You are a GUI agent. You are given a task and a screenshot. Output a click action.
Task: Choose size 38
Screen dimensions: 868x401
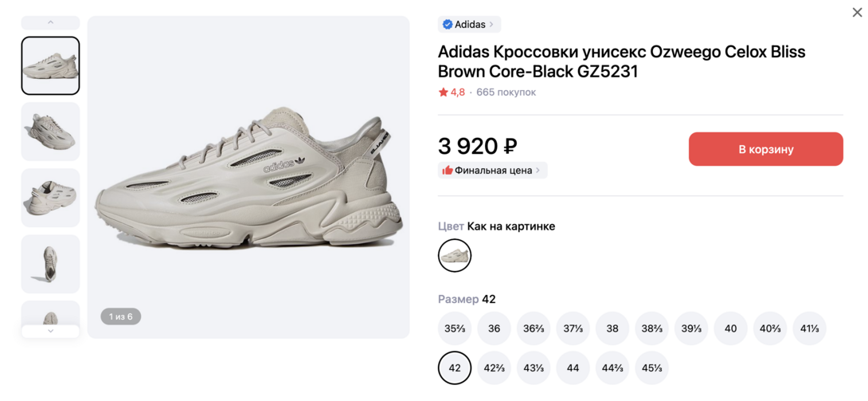pos(612,328)
